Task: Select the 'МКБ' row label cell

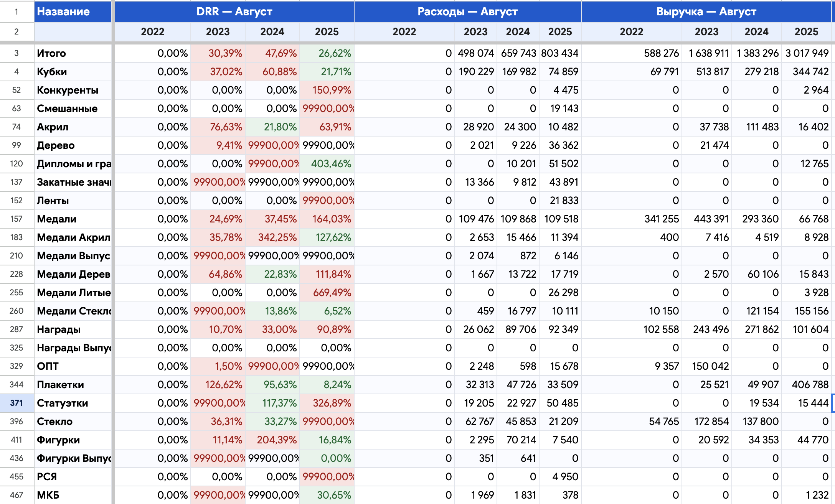Action: click(73, 495)
